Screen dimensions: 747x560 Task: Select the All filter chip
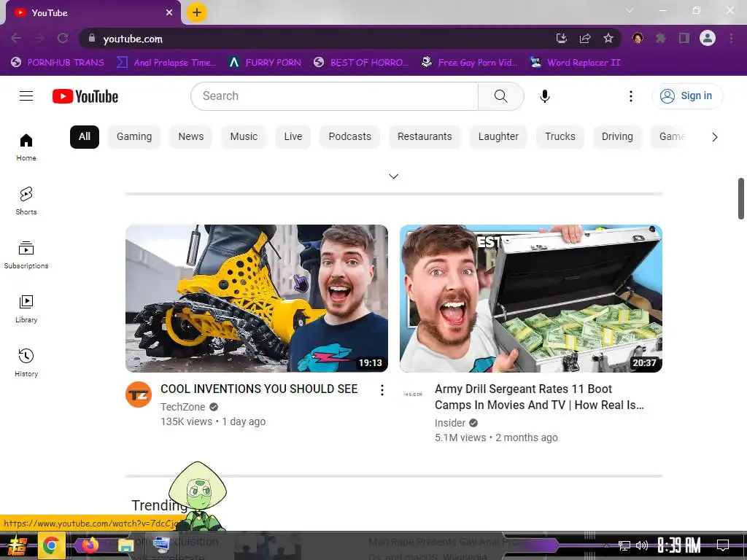(x=85, y=136)
